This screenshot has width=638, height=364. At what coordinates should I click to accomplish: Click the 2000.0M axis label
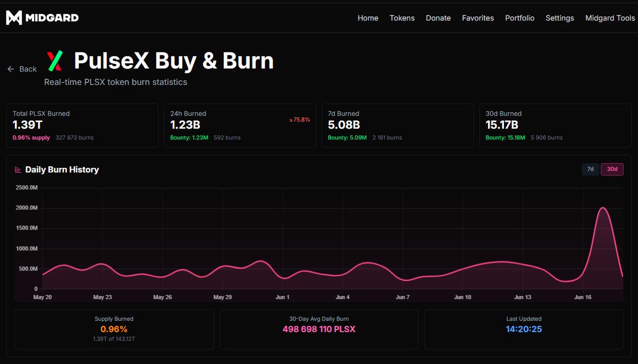coord(27,208)
